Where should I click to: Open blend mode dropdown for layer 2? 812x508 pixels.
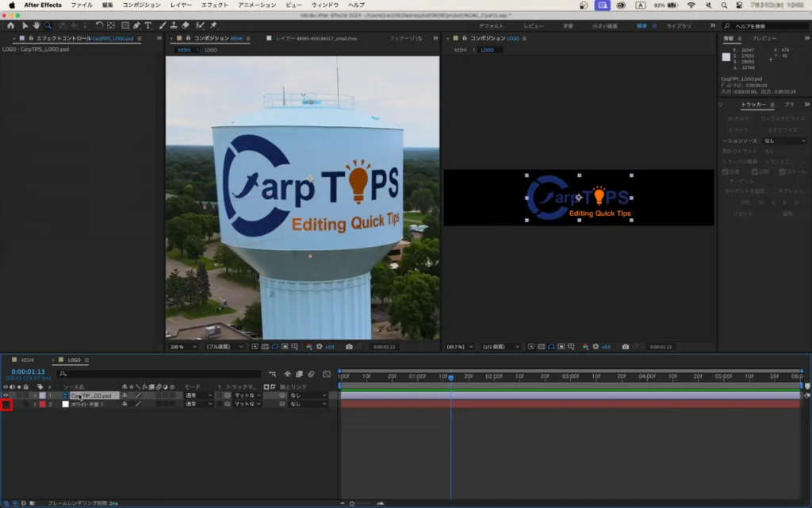197,404
